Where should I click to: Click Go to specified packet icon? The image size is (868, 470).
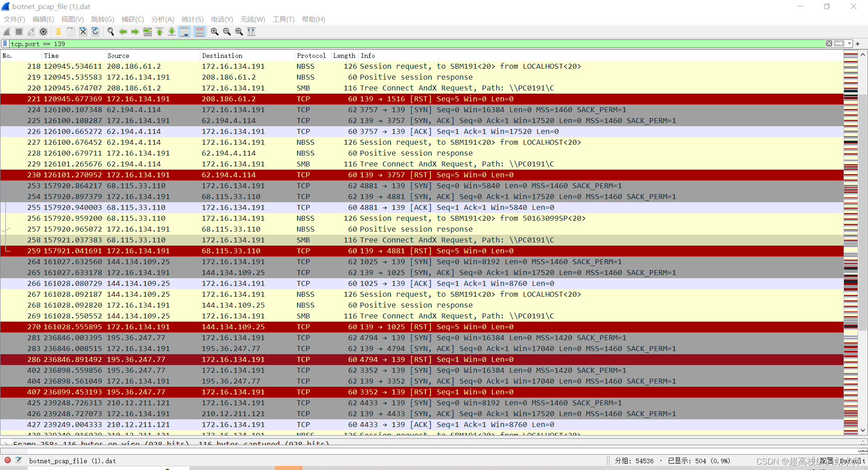pyautogui.click(x=147, y=32)
